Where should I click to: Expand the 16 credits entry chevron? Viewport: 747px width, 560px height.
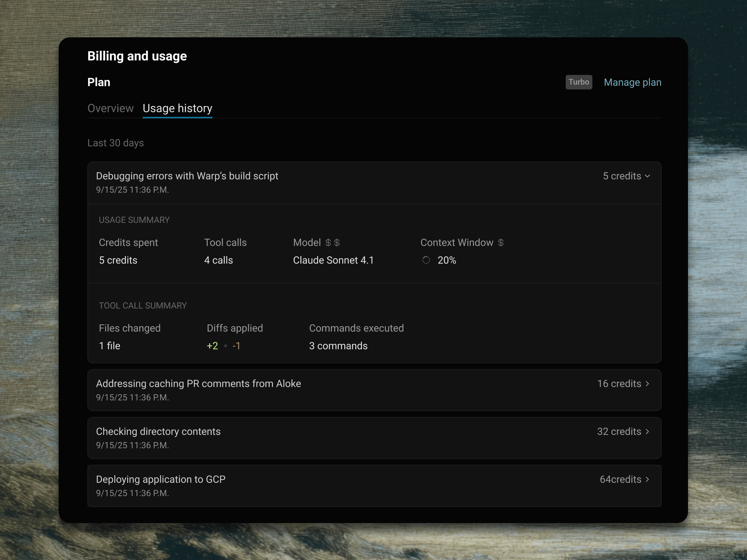(x=648, y=384)
